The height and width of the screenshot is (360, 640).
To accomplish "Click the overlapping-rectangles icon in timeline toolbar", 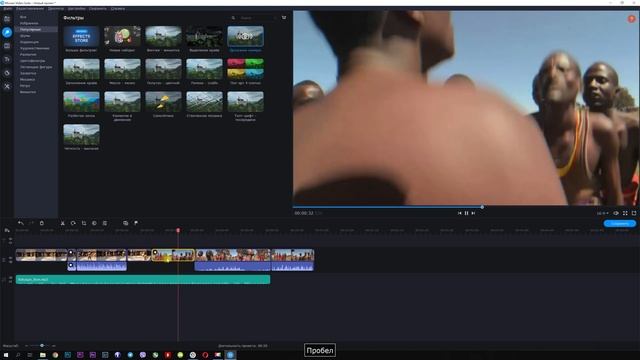I will tap(125, 223).
